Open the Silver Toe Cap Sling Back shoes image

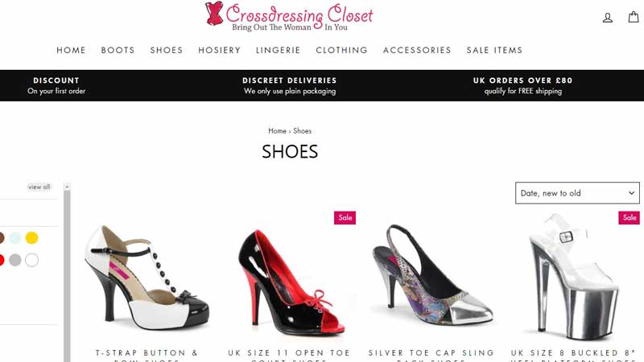(x=431, y=274)
